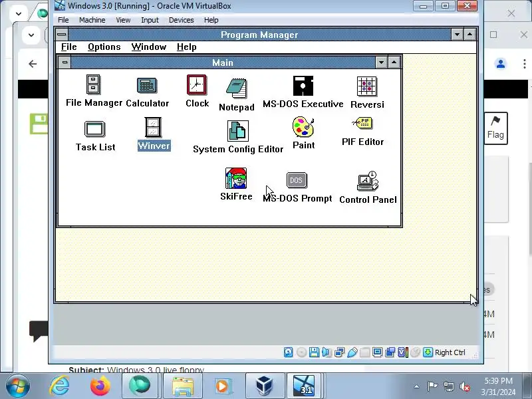Open Program Manager File menu

[x=69, y=47]
